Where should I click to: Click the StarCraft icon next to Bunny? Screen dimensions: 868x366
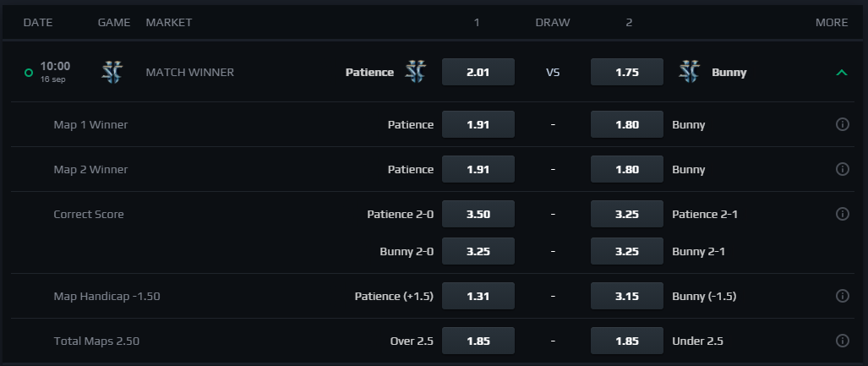(x=689, y=72)
